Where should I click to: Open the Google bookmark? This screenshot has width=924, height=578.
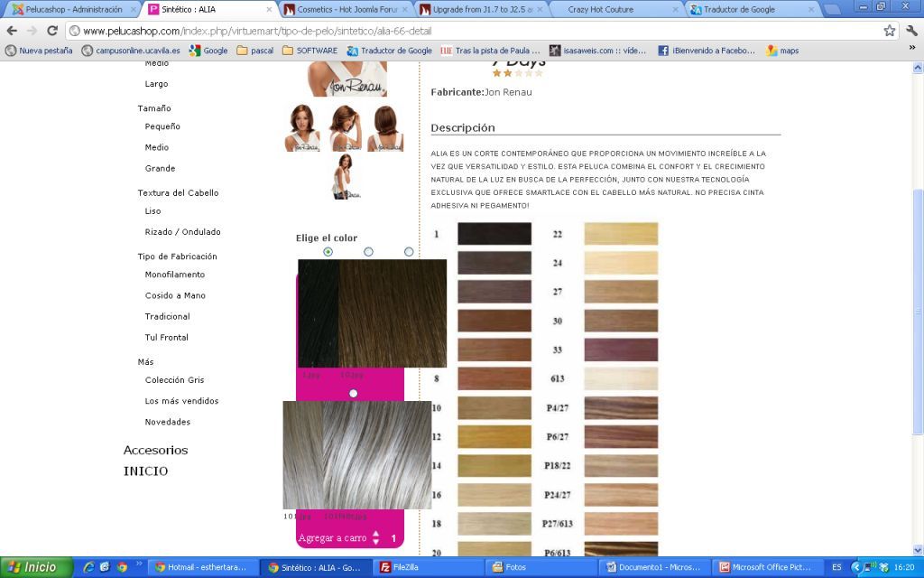(208, 51)
